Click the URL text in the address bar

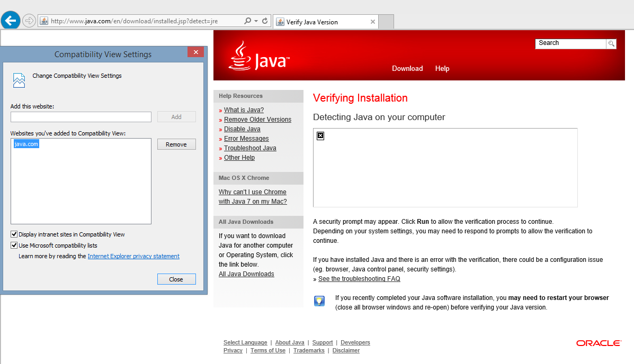(134, 21)
